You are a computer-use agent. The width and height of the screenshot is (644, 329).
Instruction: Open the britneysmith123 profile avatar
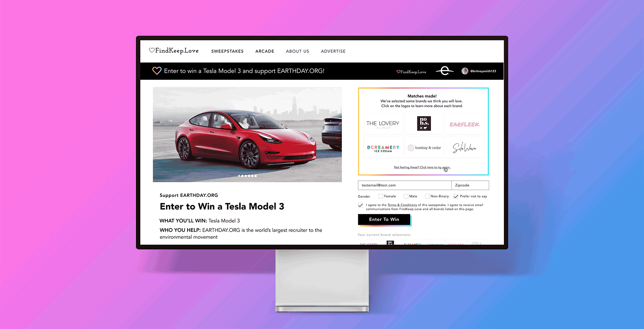465,71
